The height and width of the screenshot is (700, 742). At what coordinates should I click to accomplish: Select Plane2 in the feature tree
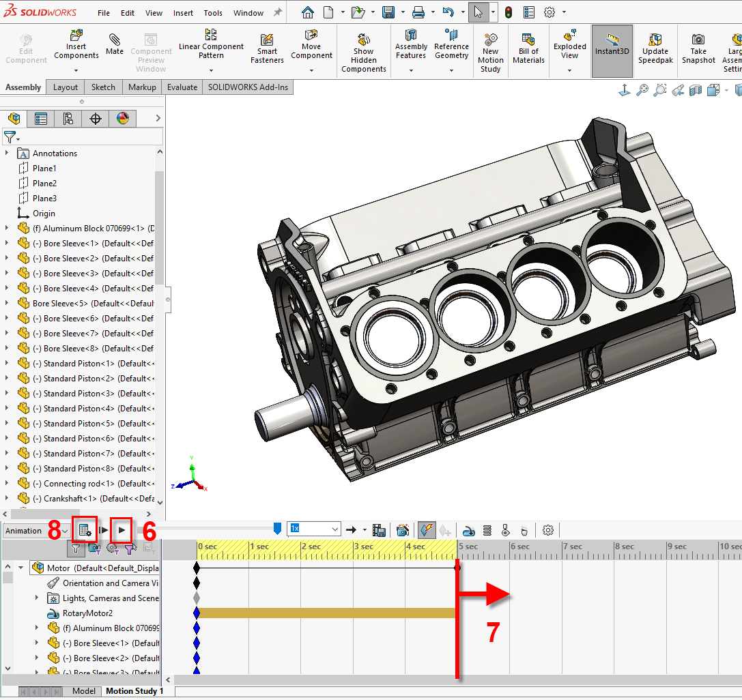44,183
